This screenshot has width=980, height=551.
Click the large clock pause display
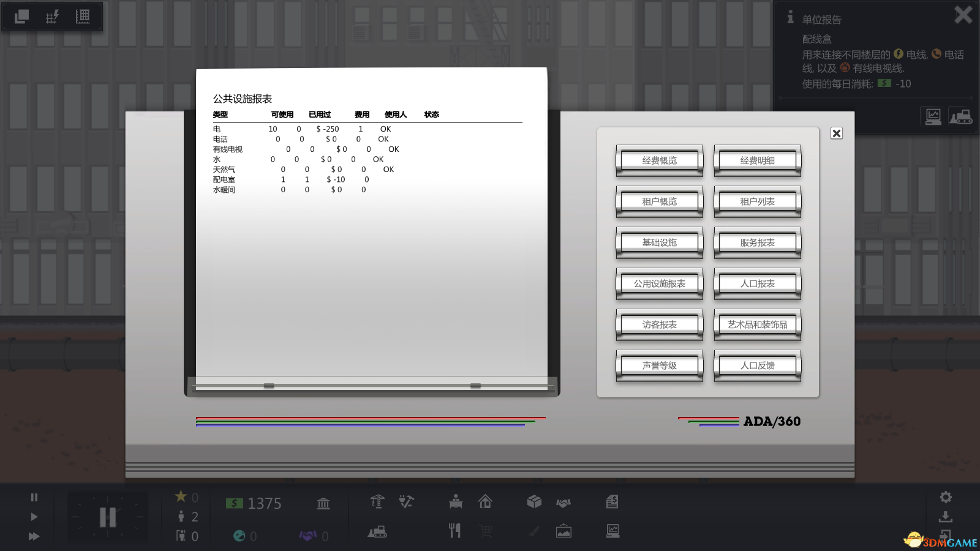tap(108, 517)
